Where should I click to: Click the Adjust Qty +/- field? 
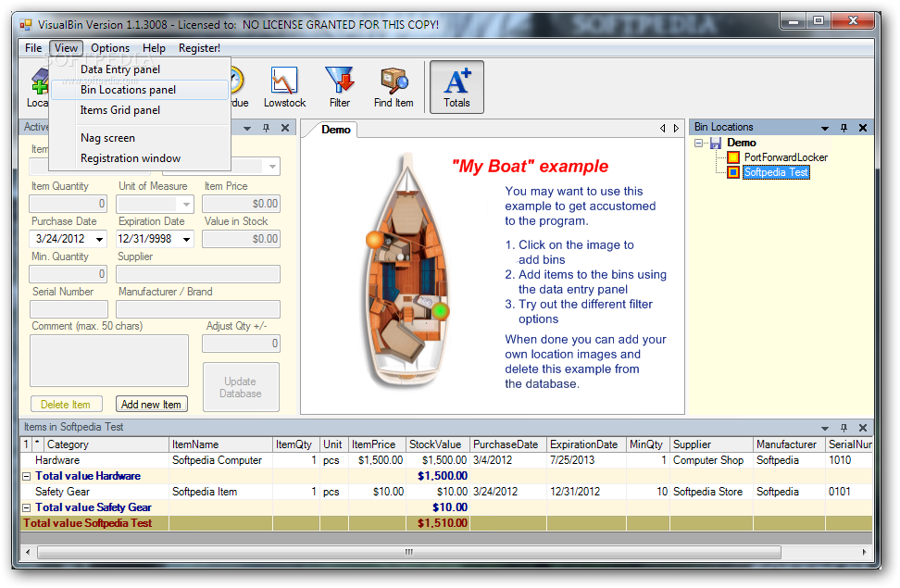click(x=241, y=344)
